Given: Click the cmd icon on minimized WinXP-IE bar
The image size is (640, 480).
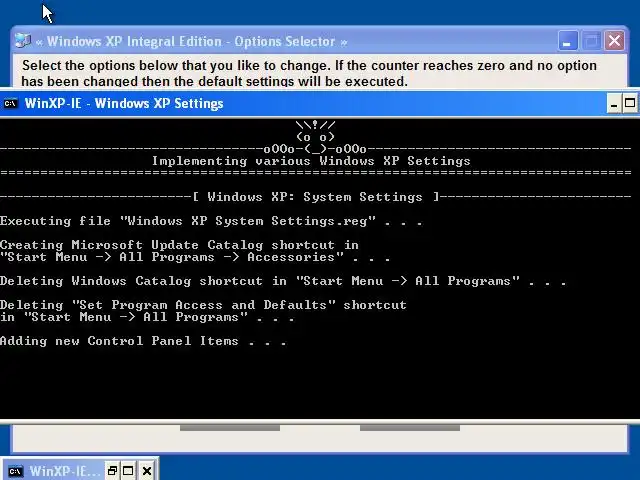Looking at the screenshot, I should [x=16, y=471].
